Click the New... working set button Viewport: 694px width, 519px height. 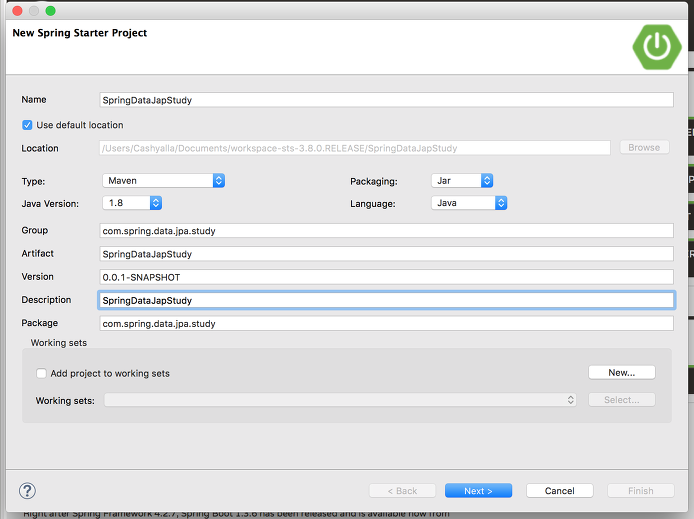pyautogui.click(x=621, y=373)
